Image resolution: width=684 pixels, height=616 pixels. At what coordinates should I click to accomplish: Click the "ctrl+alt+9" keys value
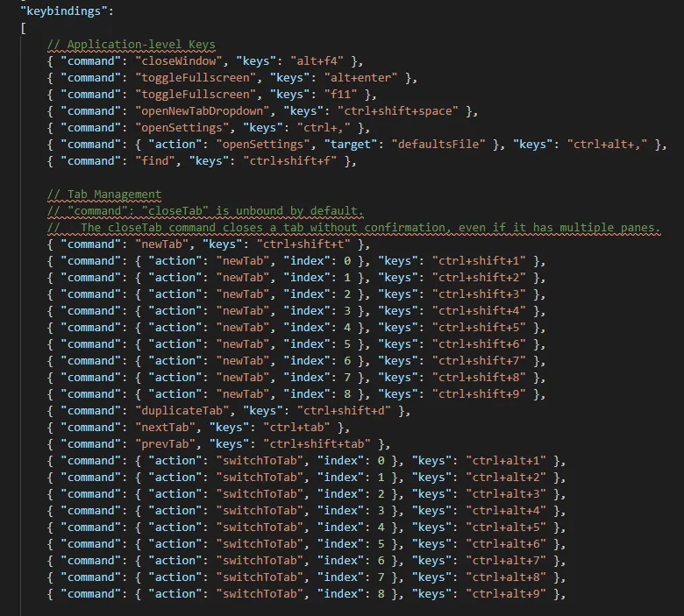506,594
